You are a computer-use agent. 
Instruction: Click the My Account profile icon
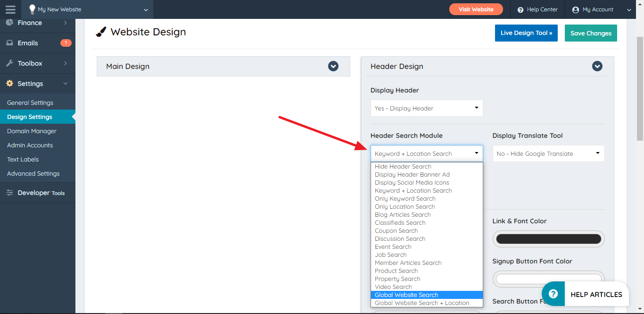(576, 9)
